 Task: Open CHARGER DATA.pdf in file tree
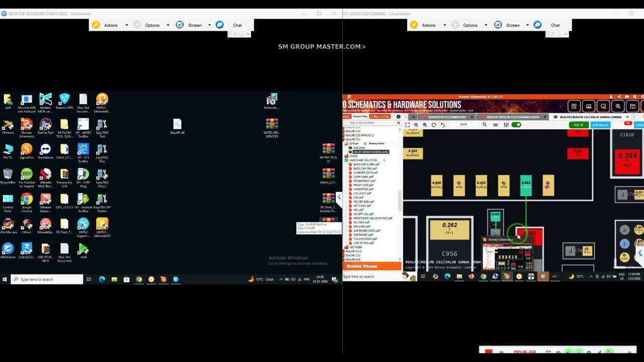pos(366,172)
